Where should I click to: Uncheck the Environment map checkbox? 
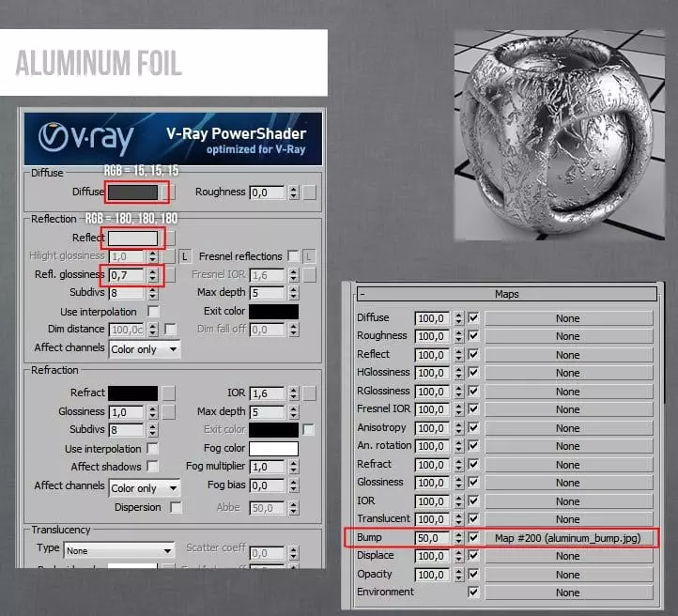click(x=473, y=592)
